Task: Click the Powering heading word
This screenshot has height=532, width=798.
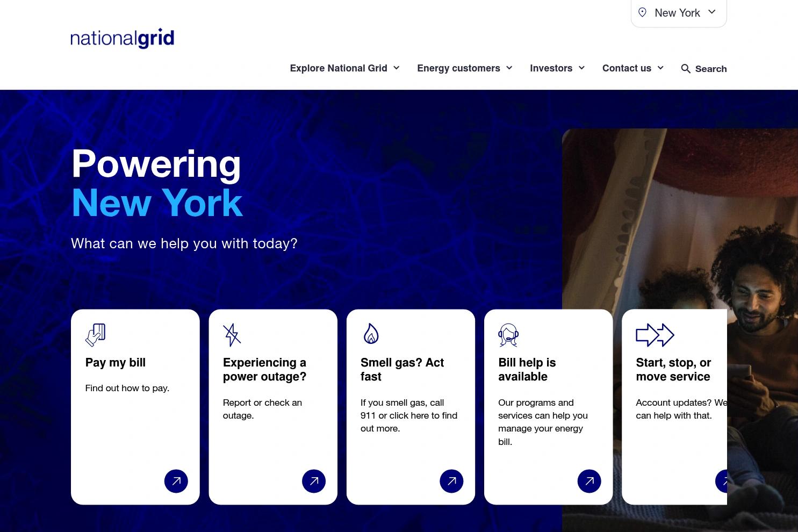Action: 156,163
